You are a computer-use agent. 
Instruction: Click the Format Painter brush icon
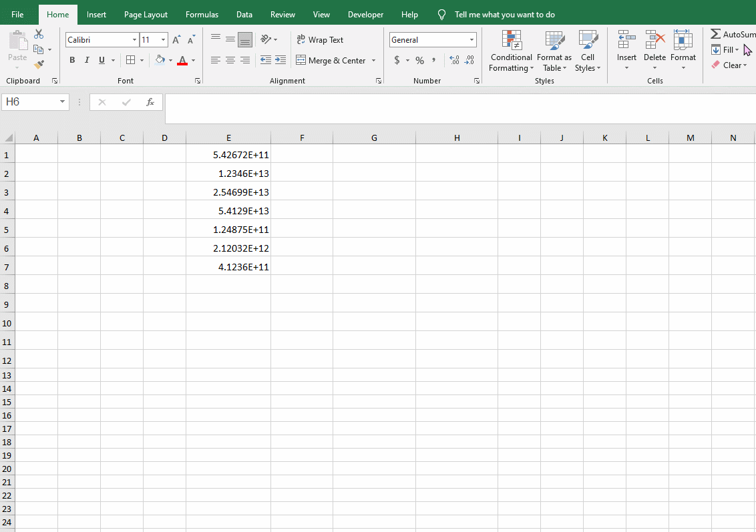(39, 64)
